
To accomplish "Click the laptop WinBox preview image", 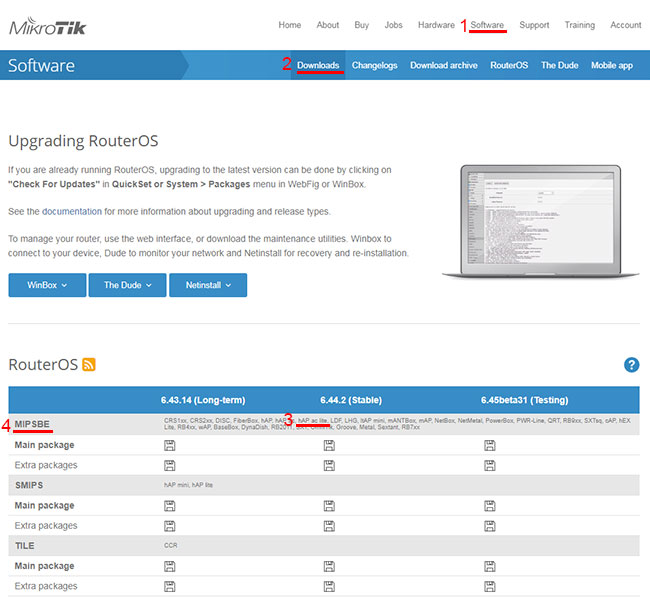I will (541, 221).
